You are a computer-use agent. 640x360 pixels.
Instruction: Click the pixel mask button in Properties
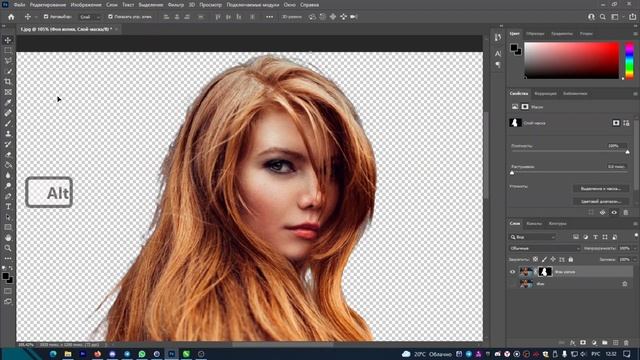coord(616,123)
